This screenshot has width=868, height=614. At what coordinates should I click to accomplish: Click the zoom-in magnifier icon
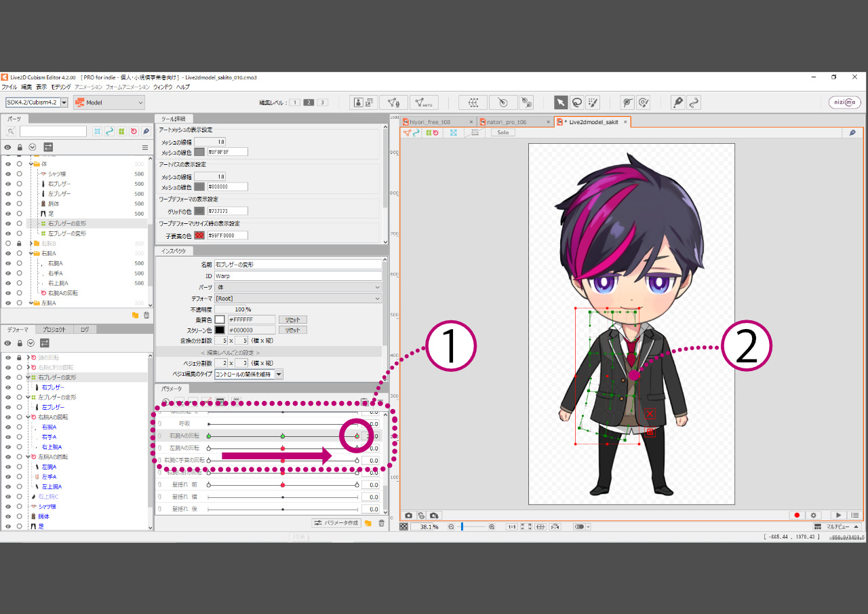point(492,526)
